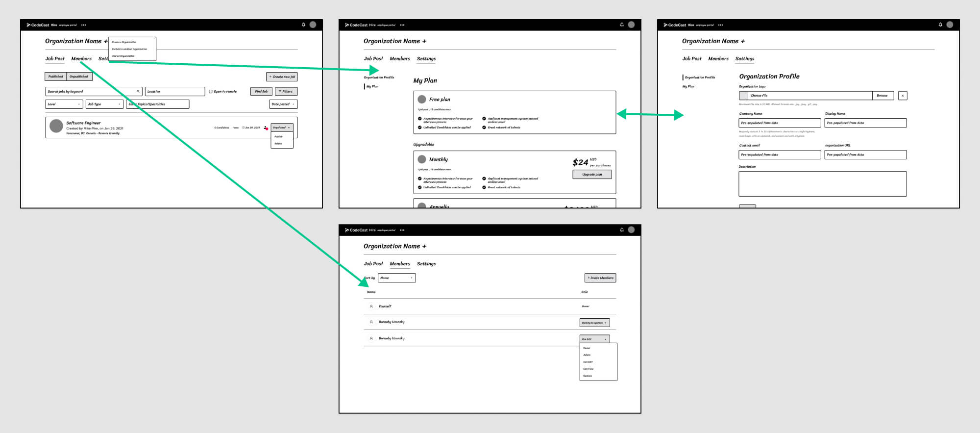This screenshot has width=980, height=433.
Task: Toggle the Unpublished filter segment beside Published
Action: [79, 76]
